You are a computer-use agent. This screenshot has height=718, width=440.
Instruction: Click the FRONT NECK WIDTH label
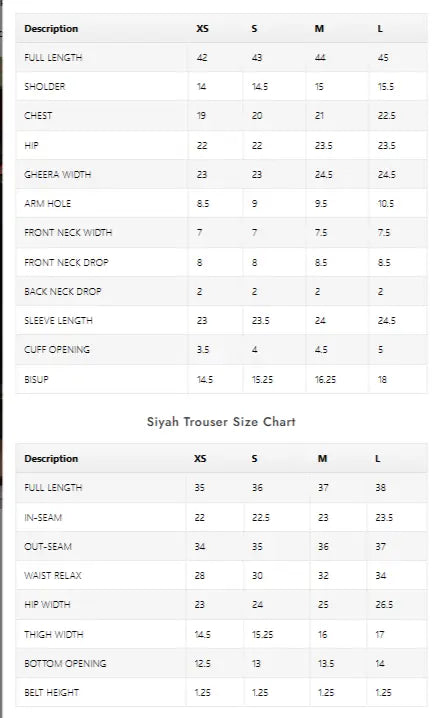pyautogui.click(x=68, y=233)
